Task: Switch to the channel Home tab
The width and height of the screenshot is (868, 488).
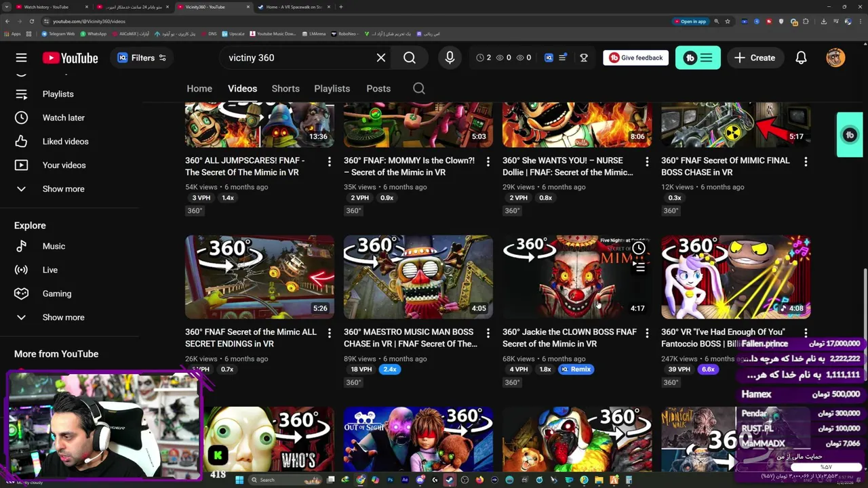Action: pyautogui.click(x=199, y=88)
